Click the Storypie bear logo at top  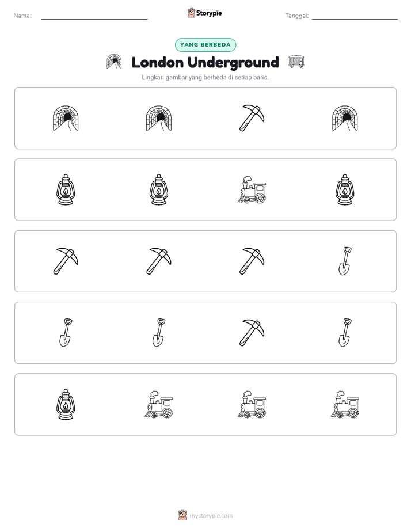point(191,13)
